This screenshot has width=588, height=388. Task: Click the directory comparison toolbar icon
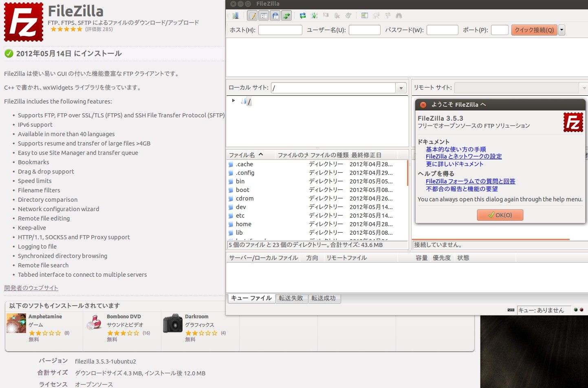pyautogui.click(x=376, y=16)
